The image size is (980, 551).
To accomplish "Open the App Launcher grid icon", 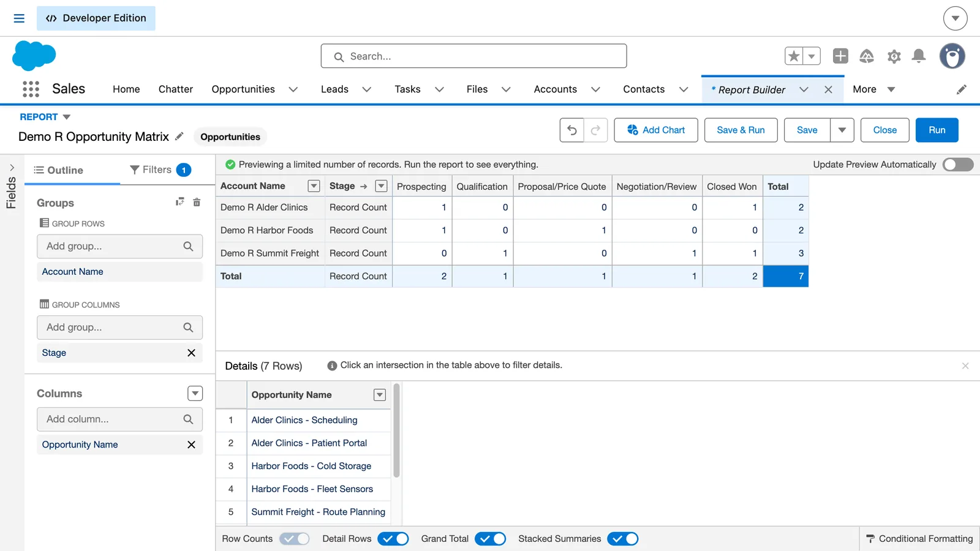I will click(31, 89).
